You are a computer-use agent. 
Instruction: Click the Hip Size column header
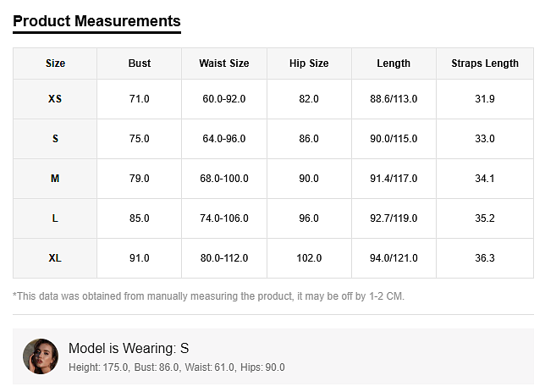pos(309,63)
